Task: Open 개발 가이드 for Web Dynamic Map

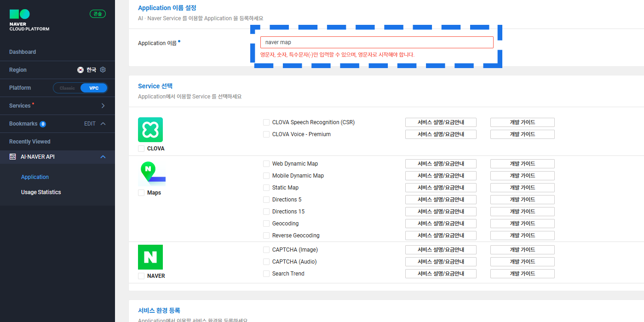Action: point(523,164)
